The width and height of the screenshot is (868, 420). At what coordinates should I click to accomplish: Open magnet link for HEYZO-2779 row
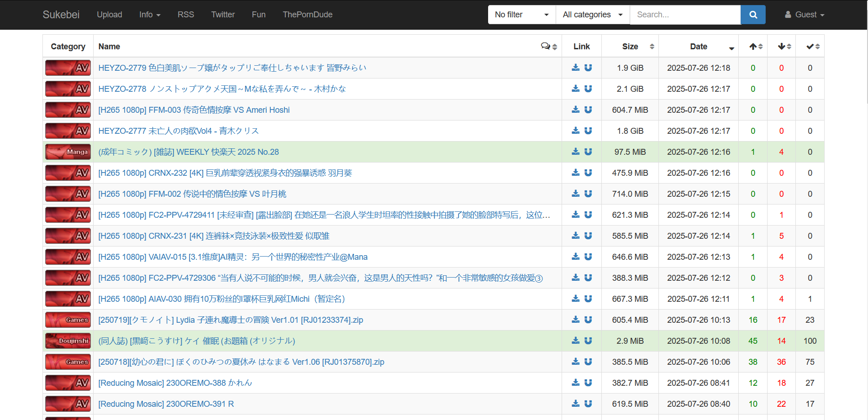[x=588, y=68]
